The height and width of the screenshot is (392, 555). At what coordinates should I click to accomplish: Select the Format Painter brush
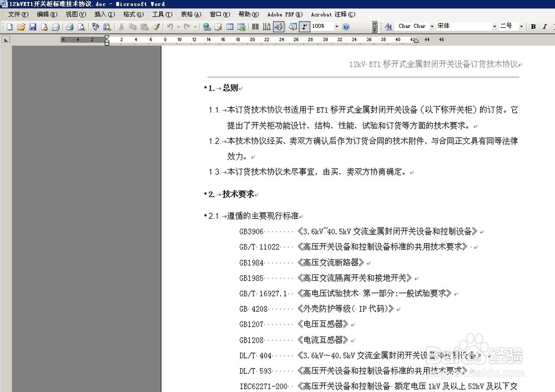tap(156, 27)
